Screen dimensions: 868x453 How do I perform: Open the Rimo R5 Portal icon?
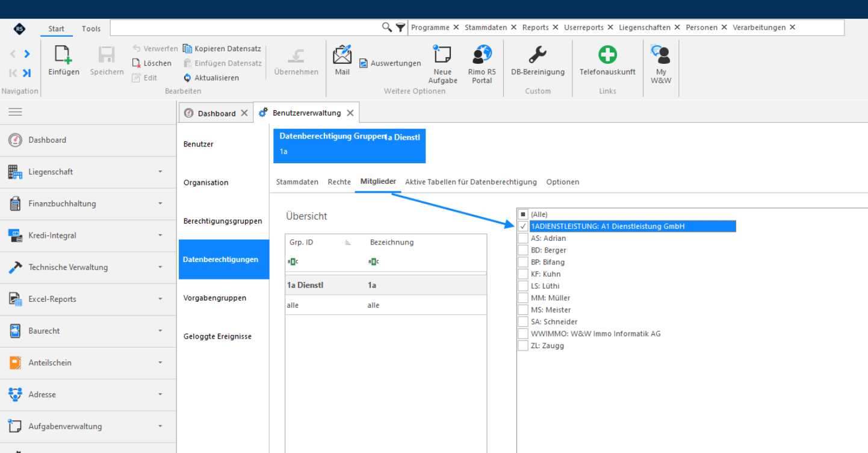(x=482, y=54)
